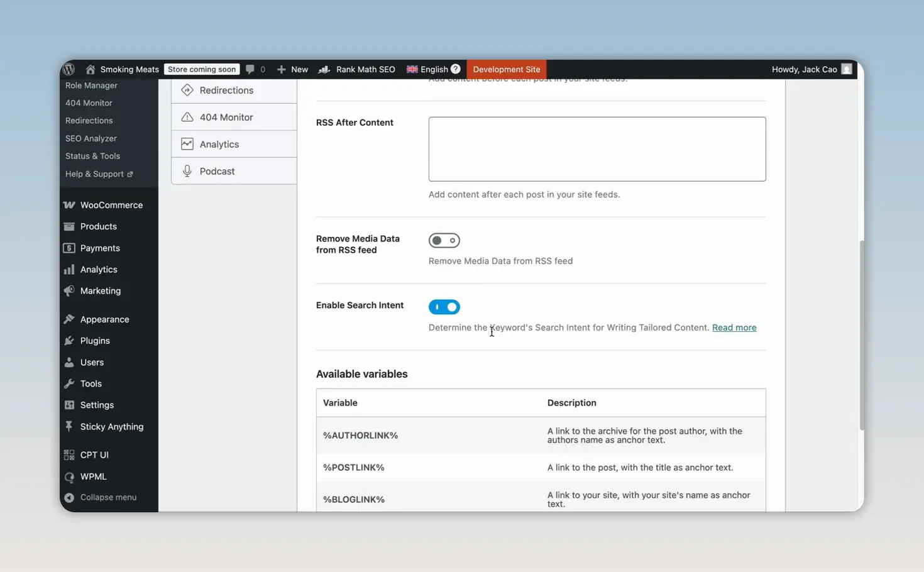
Task: Click the UK flag language icon
Action: 412,69
